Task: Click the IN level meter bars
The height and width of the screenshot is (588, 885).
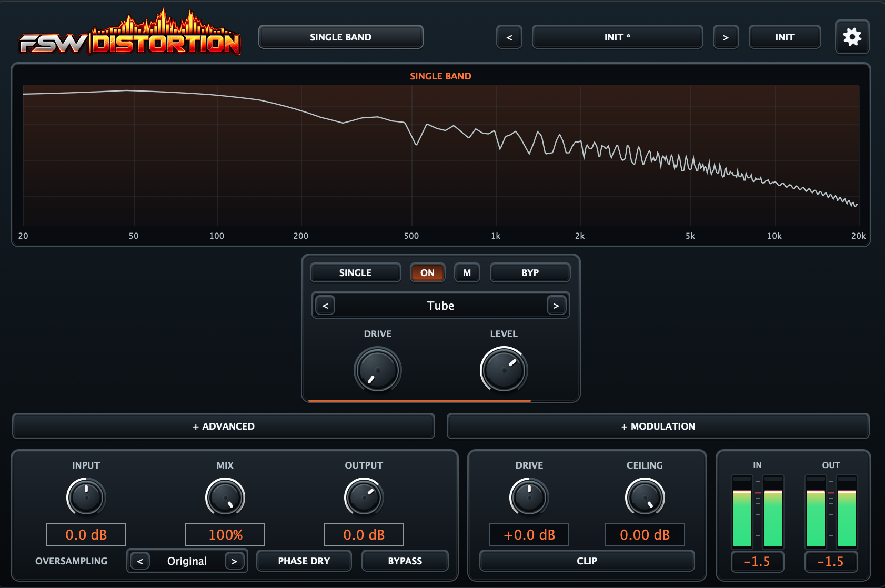Action: (x=757, y=512)
